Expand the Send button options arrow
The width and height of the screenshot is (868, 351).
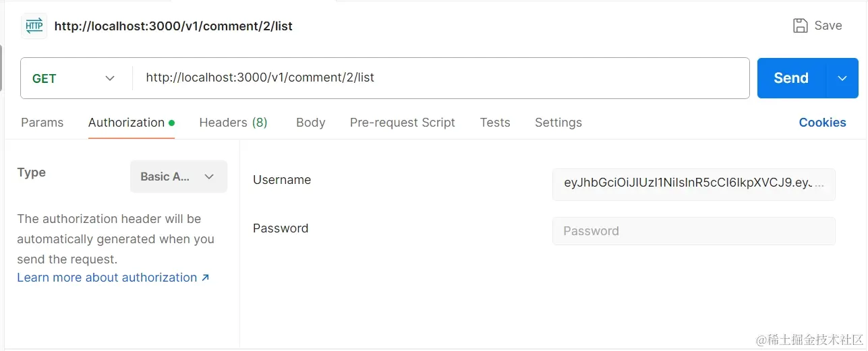(842, 78)
